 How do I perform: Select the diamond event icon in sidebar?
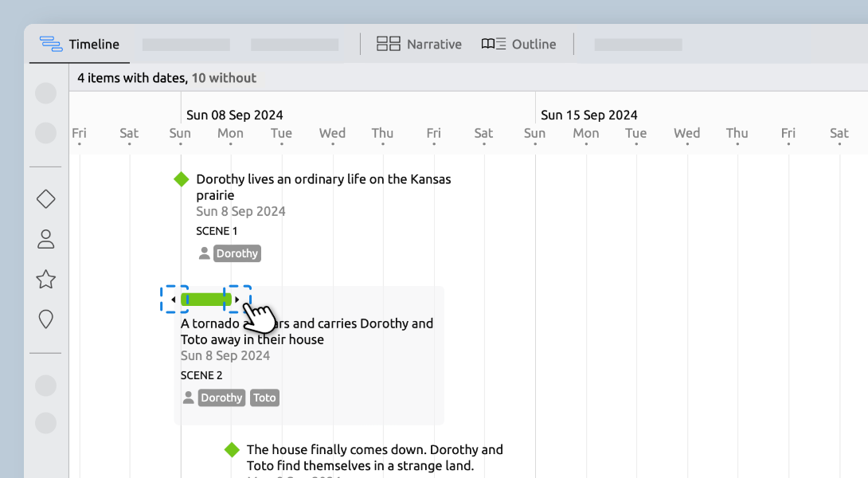[46, 199]
